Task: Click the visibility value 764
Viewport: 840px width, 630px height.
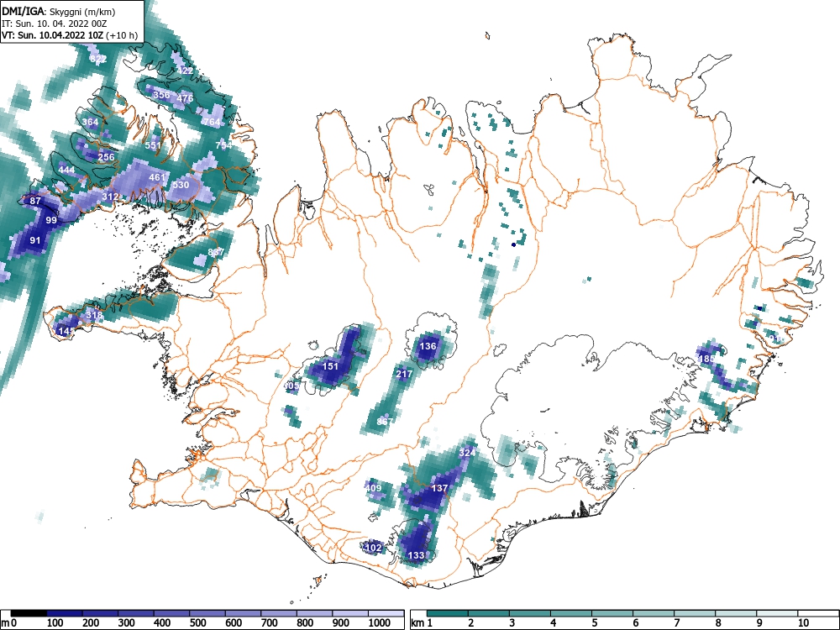Action: pos(212,122)
